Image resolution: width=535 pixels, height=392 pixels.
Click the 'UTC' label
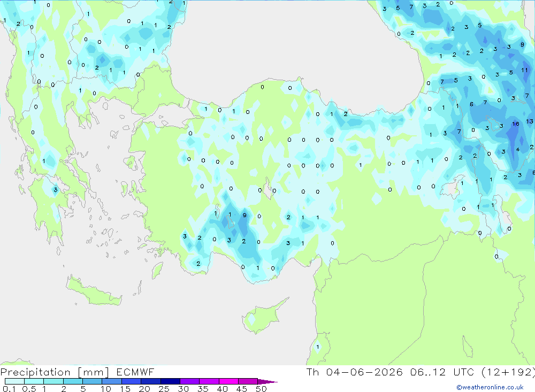pyautogui.click(x=464, y=372)
